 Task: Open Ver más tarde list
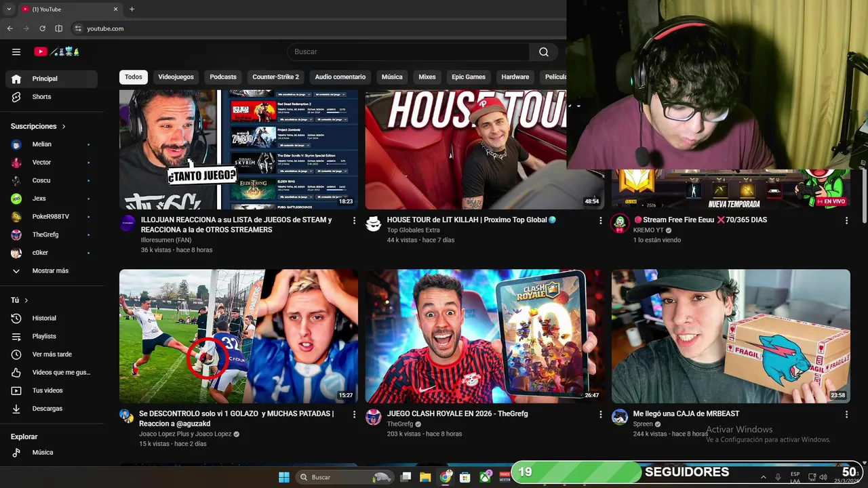52,354
